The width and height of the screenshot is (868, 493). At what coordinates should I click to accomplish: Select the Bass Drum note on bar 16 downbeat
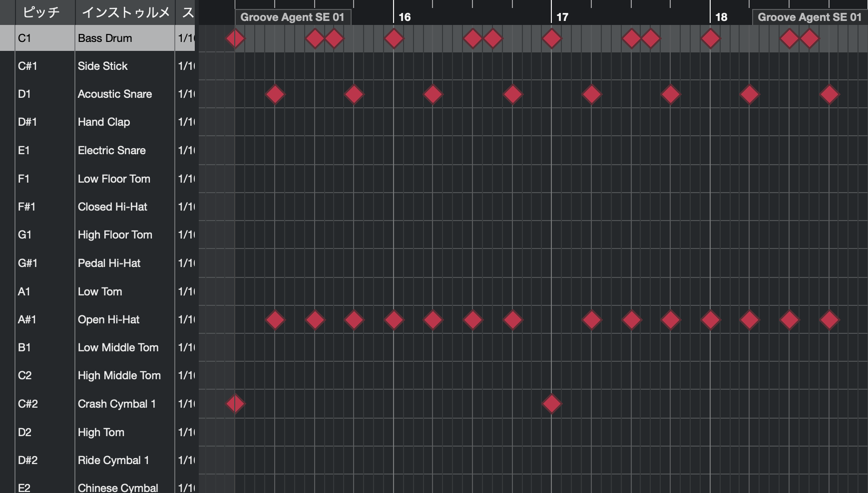(x=394, y=38)
